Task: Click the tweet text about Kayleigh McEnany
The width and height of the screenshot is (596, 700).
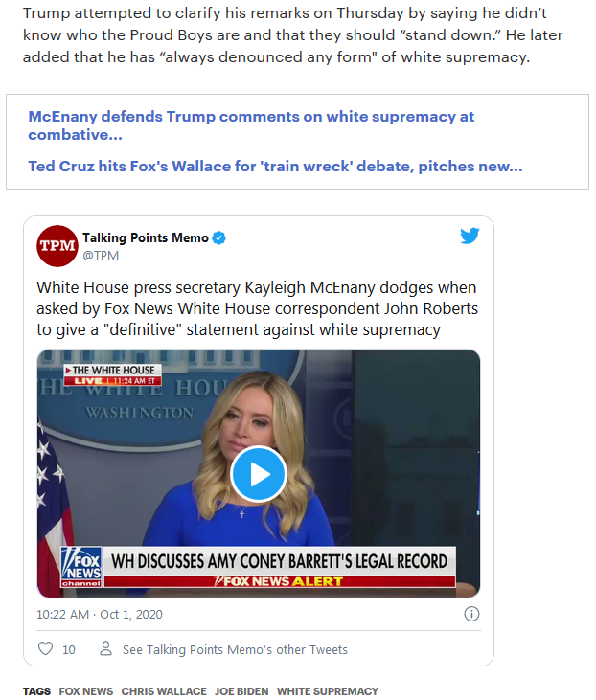Action: (x=258, y=308)
